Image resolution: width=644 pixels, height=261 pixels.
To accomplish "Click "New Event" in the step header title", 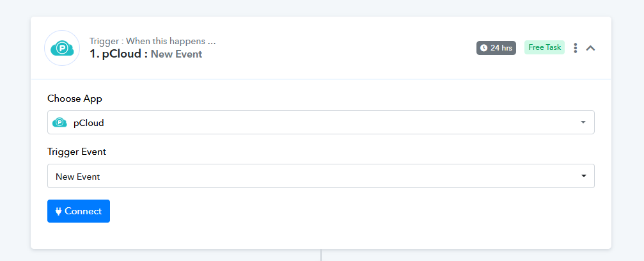I will coord(177,54).
